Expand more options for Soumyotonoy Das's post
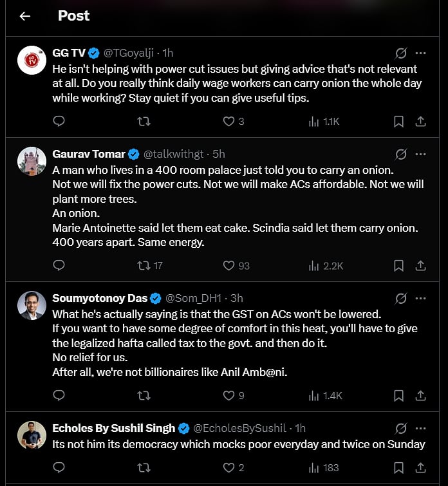Viewport: 448px width, 486px height. click(x=420, y=298)
